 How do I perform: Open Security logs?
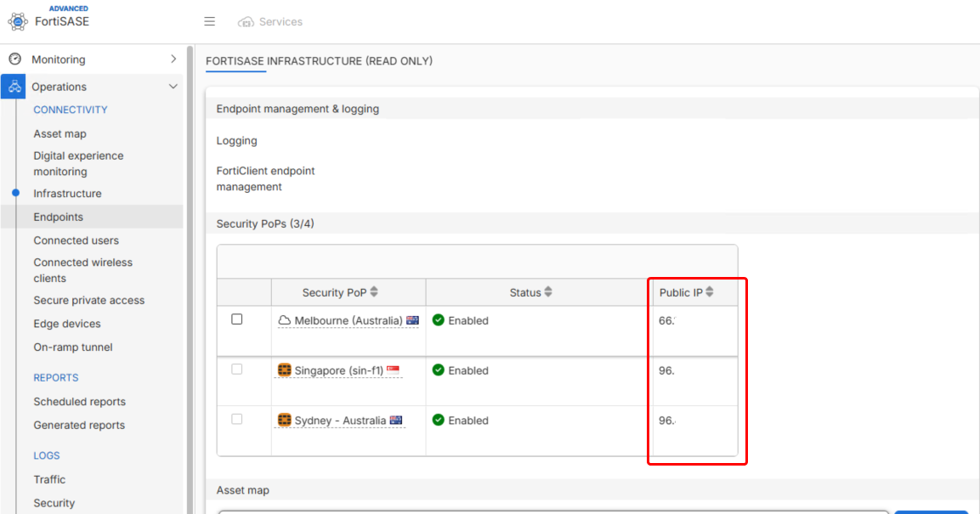tap(54, 503)
